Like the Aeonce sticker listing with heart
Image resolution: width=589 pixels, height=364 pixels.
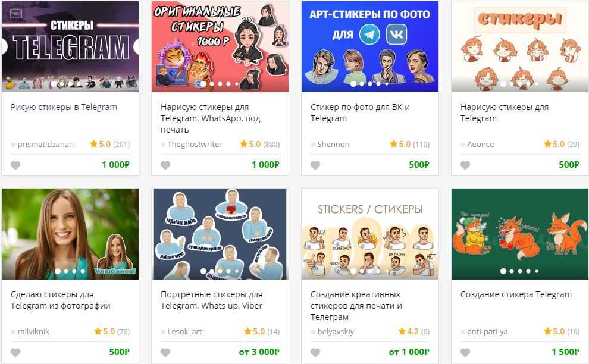(465, 165)
